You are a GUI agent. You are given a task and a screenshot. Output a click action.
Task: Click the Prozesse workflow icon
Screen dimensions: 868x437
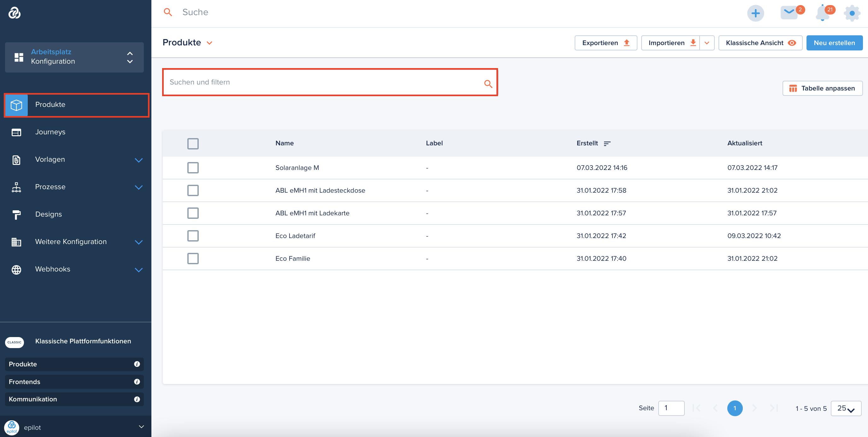coord(16,187)
